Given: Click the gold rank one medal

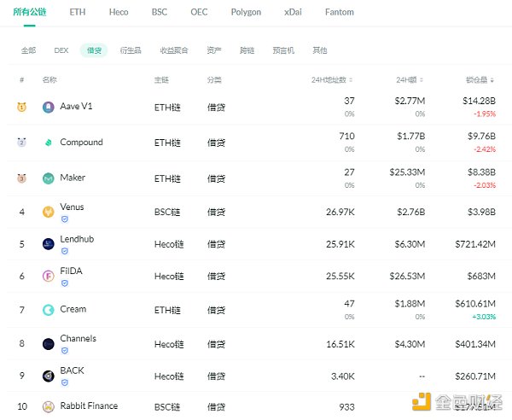Looking at the screenshot, I should 21,108.
